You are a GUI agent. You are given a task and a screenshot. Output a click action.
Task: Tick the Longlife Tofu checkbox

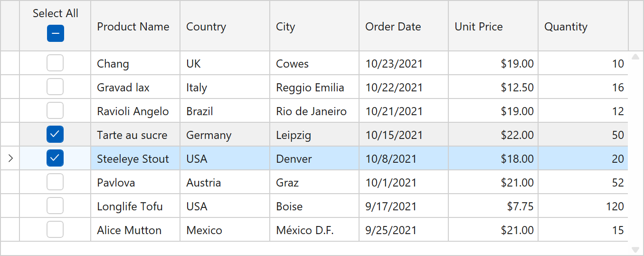pyautogui.click(x=55, y=206)
